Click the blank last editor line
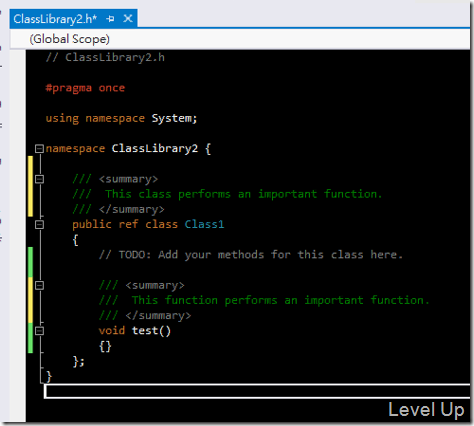 point(257,391)
